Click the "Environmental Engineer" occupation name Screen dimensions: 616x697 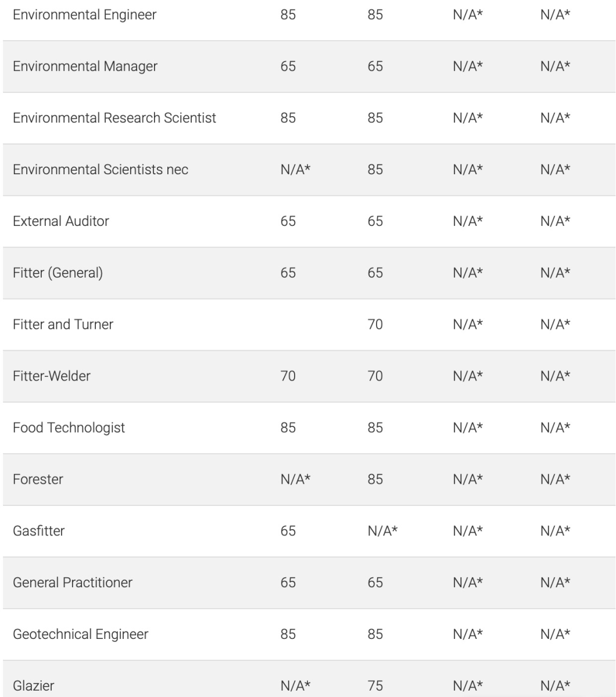point(84,15)
